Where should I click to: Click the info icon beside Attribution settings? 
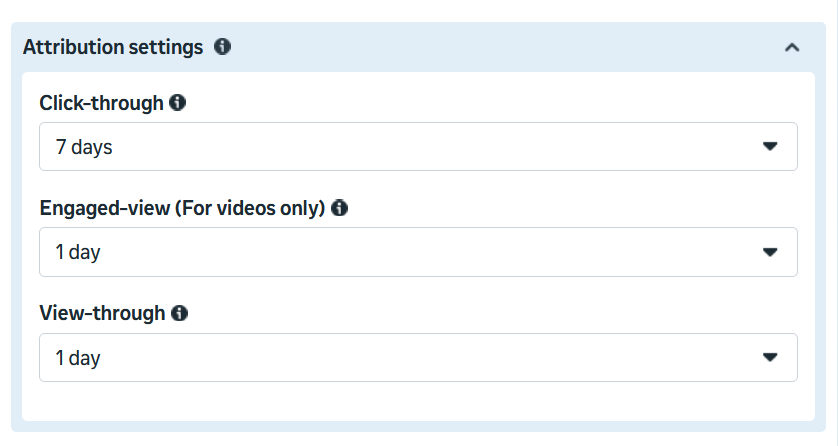pyautogui.click(x=222, y=47)
